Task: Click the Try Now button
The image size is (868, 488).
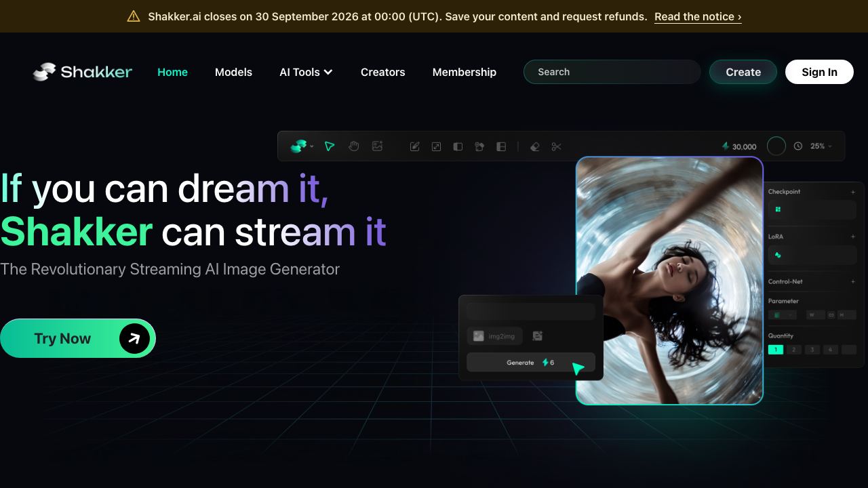Action: 78,338
